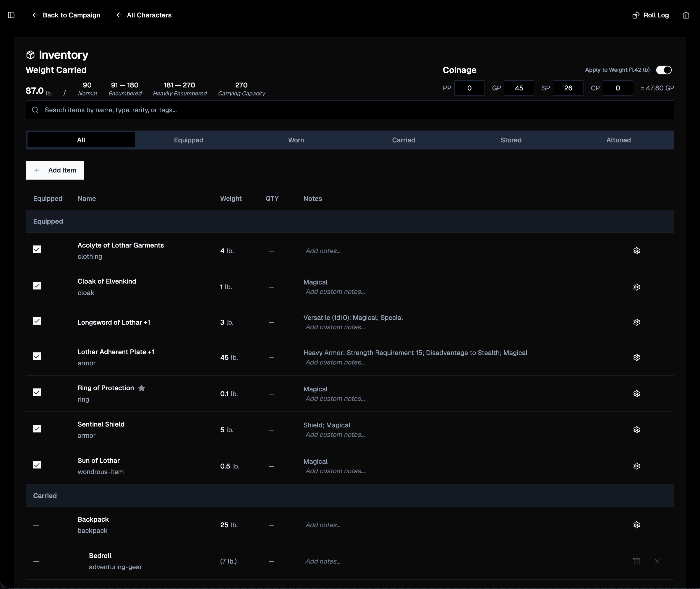The width and height of the screenshot is (700, 589).
Task: Uncheck equipped for Sun of Lothar
Action: pyautogui.click(x=37, y=465)
